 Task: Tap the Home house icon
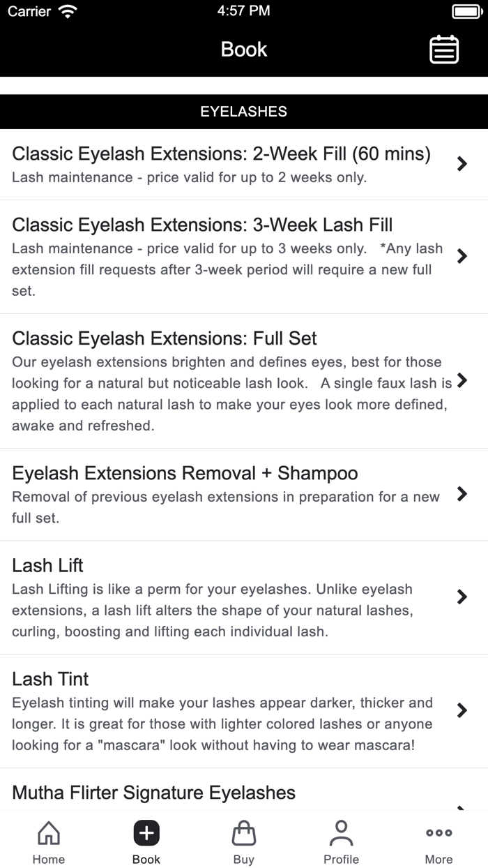pyautogui.click(x=49, y=833)
